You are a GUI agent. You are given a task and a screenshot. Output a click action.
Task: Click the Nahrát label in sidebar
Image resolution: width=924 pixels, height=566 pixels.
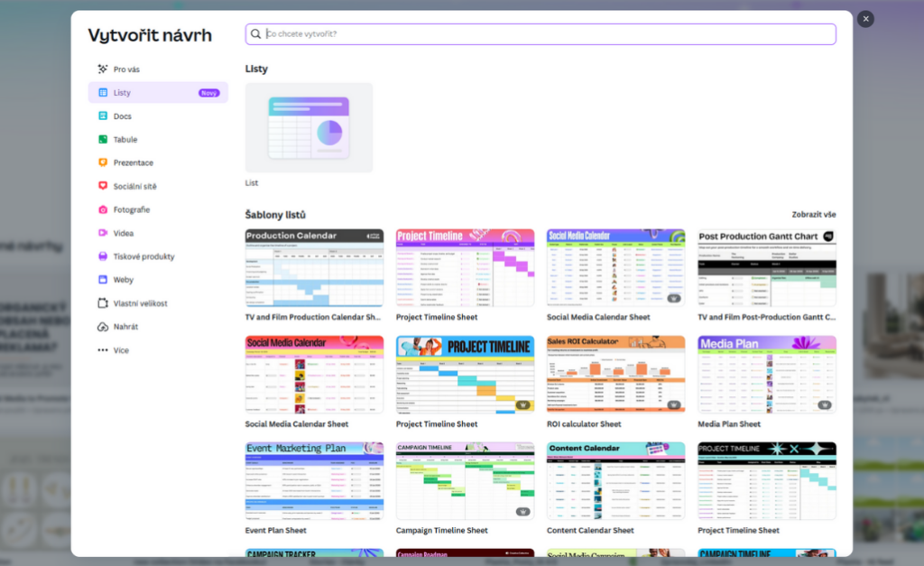pyautogui.click(x=125, y=327)
